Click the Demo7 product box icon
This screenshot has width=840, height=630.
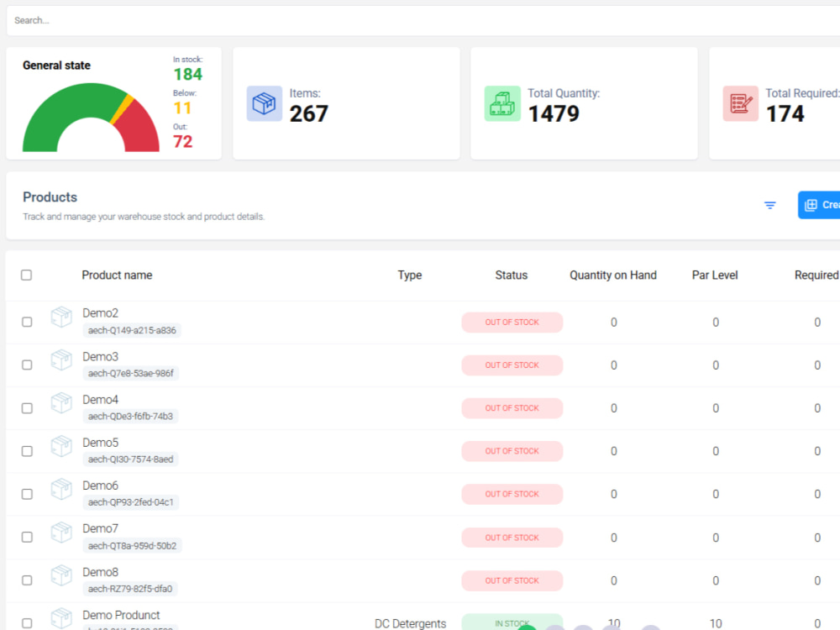61,532
